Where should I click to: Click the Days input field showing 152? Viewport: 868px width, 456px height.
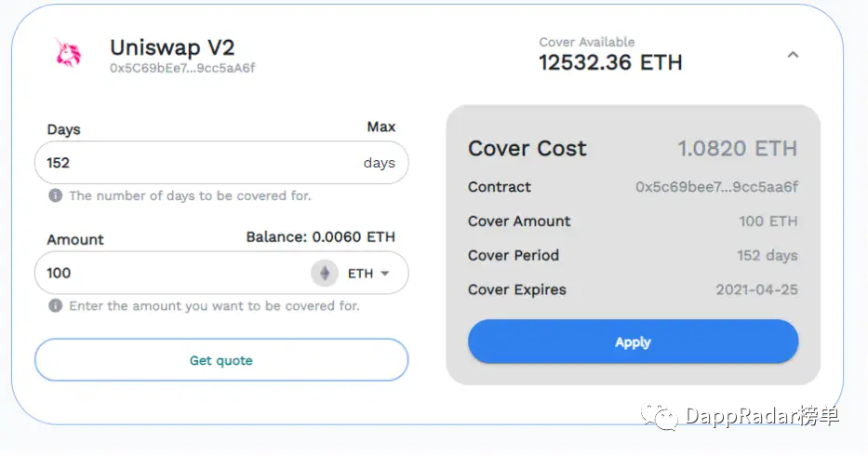click(x=221, y=162)
